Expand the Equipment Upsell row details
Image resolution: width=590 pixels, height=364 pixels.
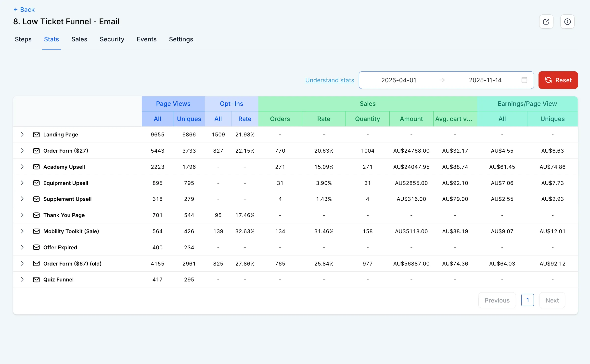22,183
